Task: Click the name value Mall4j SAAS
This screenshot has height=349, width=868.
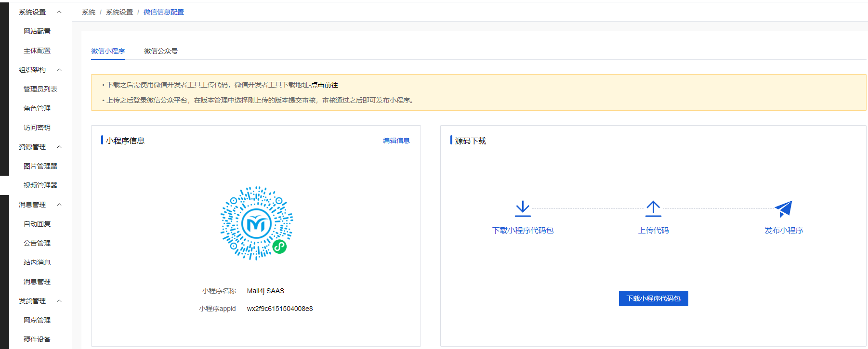Action: click(265, 291)
